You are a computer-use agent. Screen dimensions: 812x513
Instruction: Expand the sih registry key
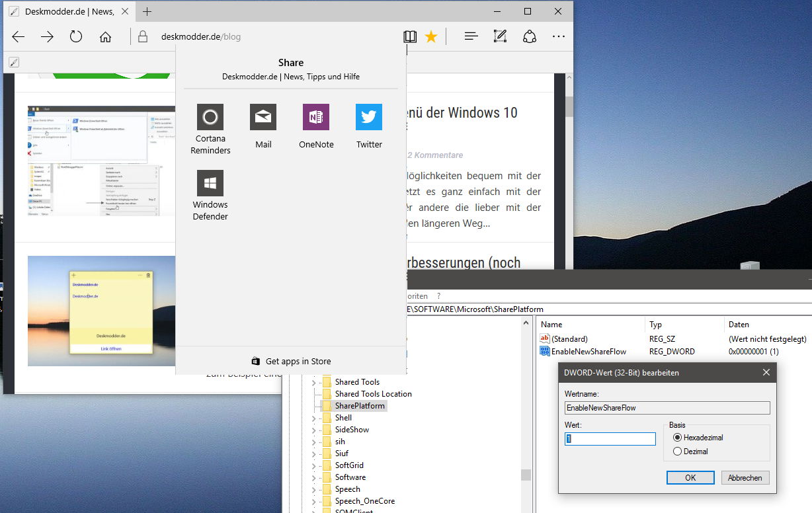coord(313,442)
